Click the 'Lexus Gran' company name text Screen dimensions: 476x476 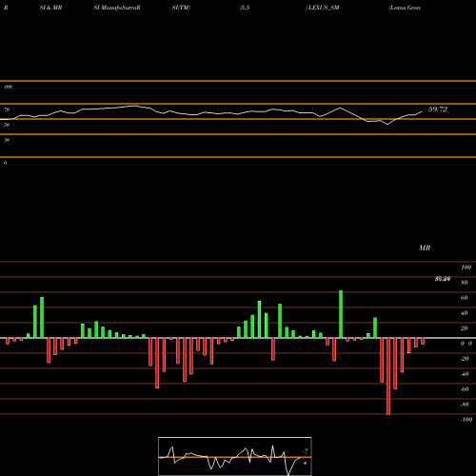[x=405, y=8]
